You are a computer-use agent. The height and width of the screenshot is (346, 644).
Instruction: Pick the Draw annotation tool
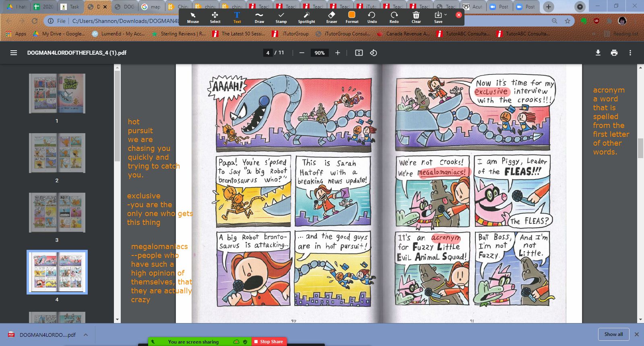click(259, 17)
